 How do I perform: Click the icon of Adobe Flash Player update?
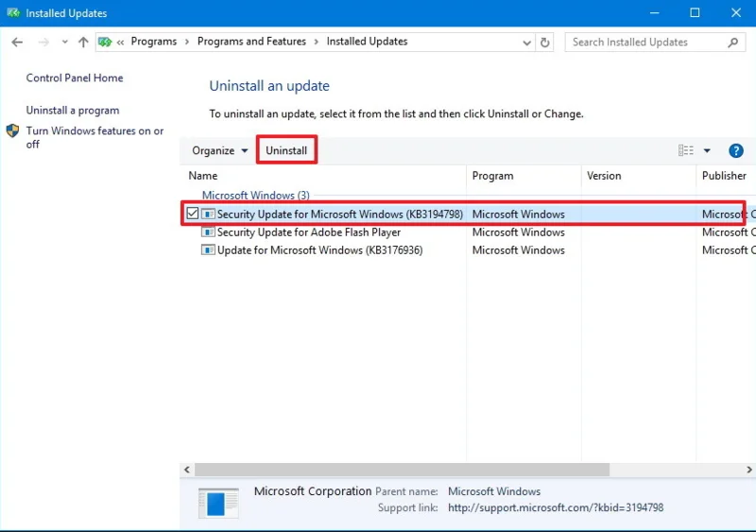(x=208, y=232)
